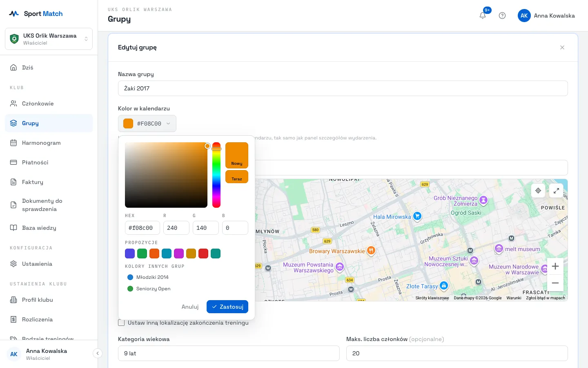Navigate to Płatności
The width and height of the screenshot is (588, 368).
[49, 162]
